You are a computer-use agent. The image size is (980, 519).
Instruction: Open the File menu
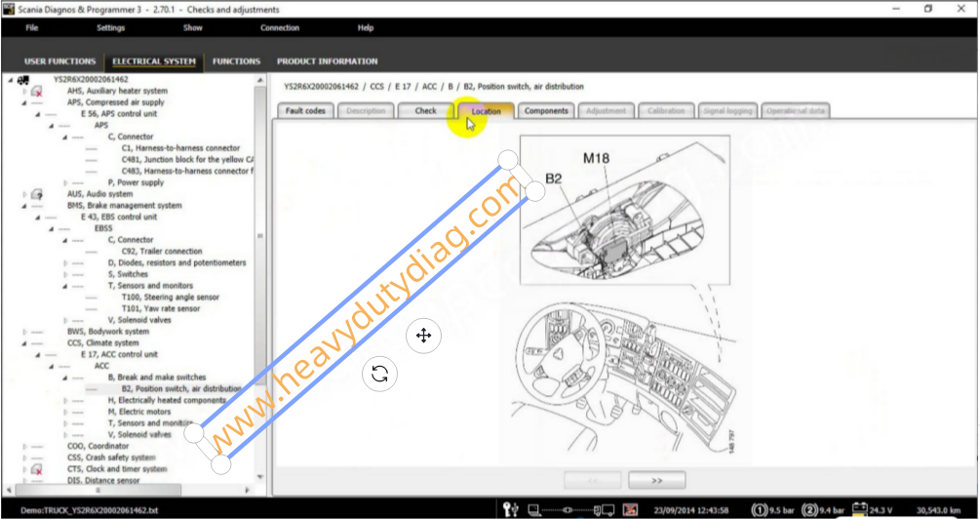(32, 27)
